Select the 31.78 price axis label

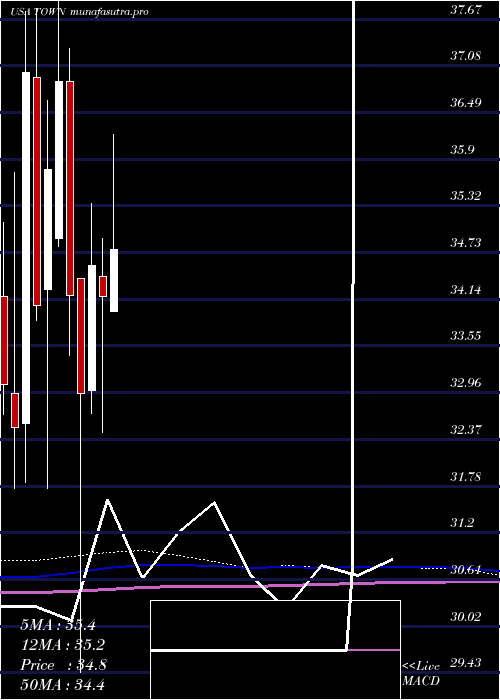[466, 477]
